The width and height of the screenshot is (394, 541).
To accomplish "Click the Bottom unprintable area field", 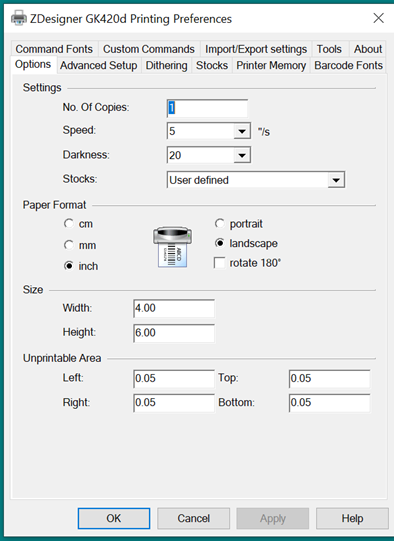I will click(329, 403).
